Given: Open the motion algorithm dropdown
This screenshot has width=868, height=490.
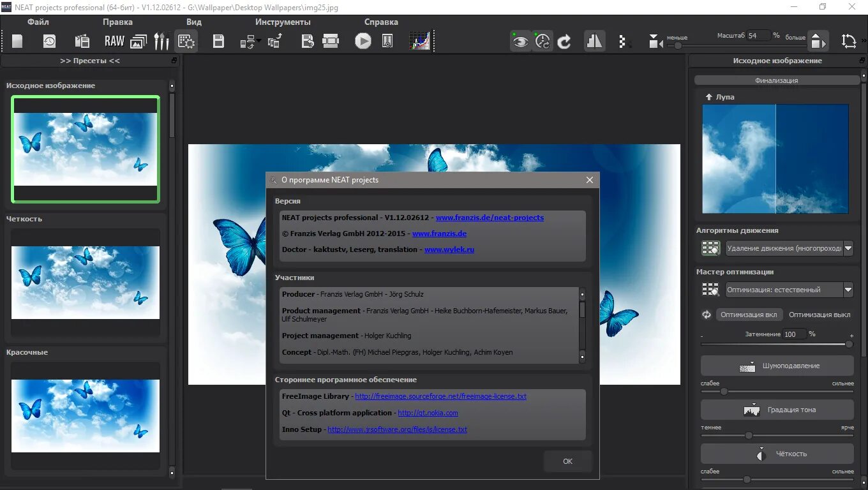Looking at the screenshot, I should click(x=789, y=248).
